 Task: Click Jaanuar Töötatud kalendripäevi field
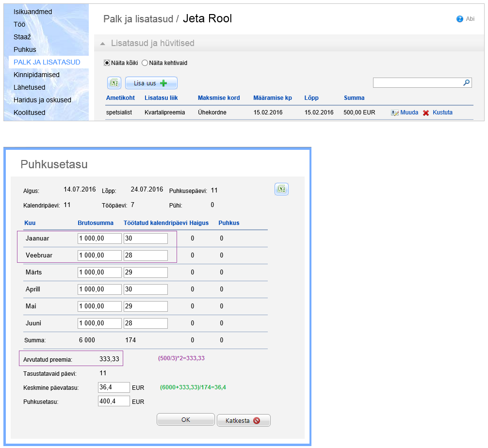146,239
